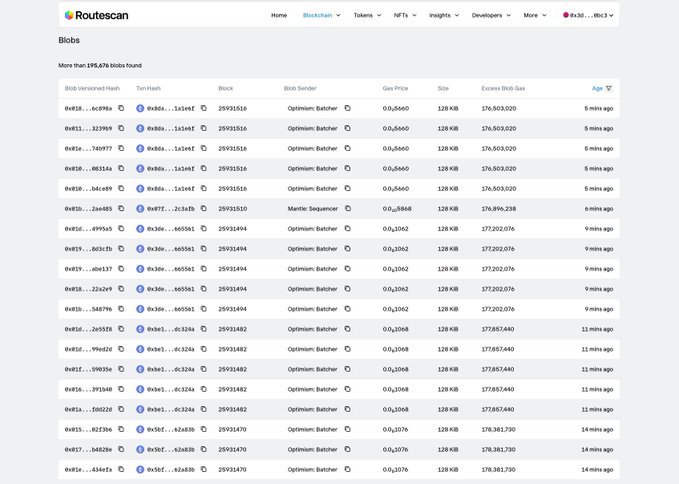The height and width of the screenshot is (484, 679).
Task: Copy txn hash in row 0x019...abe137
Action: coord(204,269)
